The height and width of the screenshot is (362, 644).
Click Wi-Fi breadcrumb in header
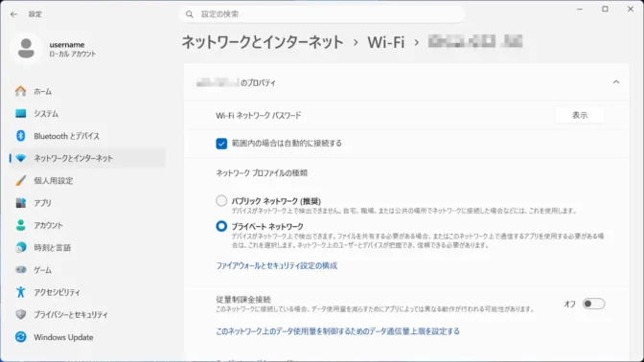click(x=385, y=42)
